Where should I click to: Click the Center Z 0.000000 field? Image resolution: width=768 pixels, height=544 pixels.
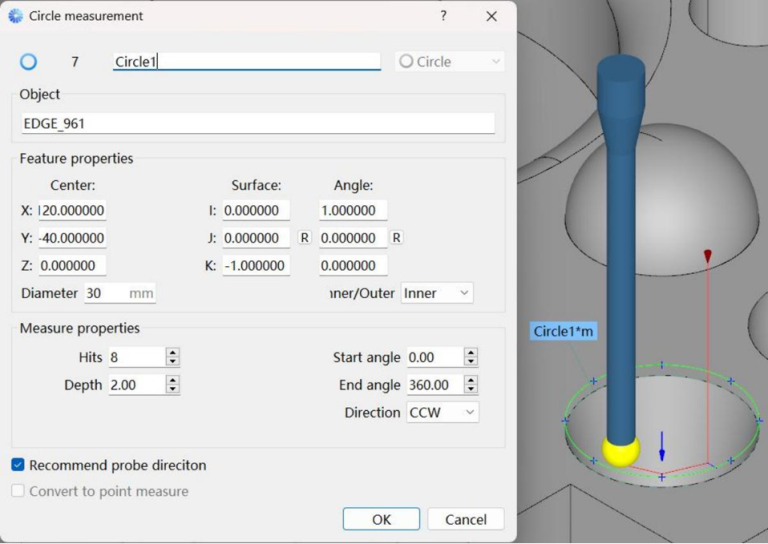point(72,265)
